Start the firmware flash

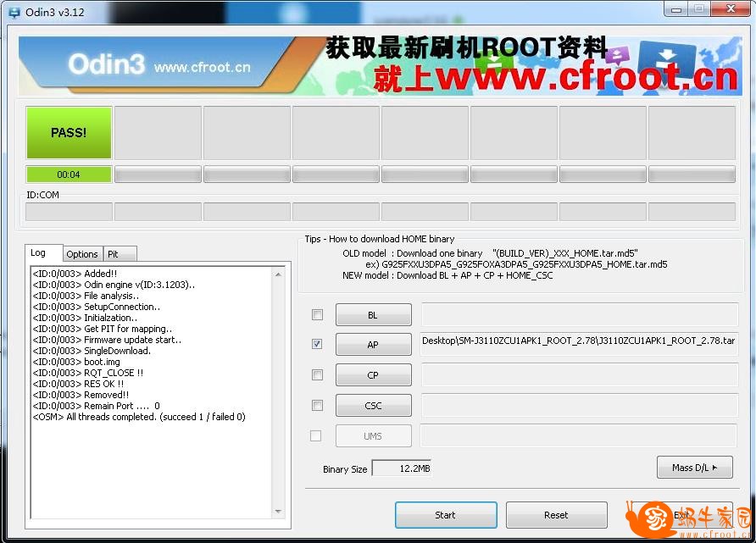coord(446,514)
